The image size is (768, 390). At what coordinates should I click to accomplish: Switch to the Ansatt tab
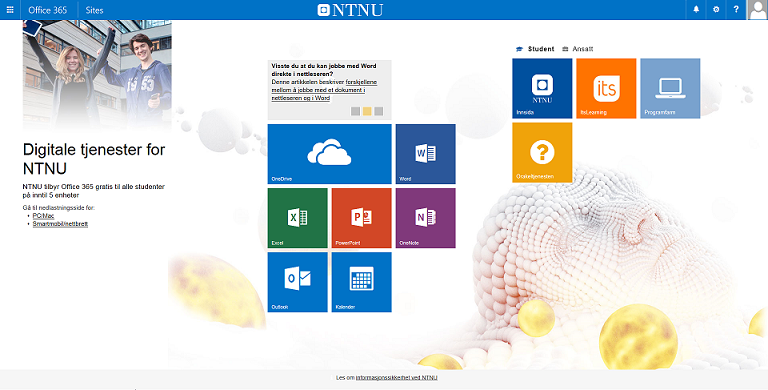coord(577,49)
